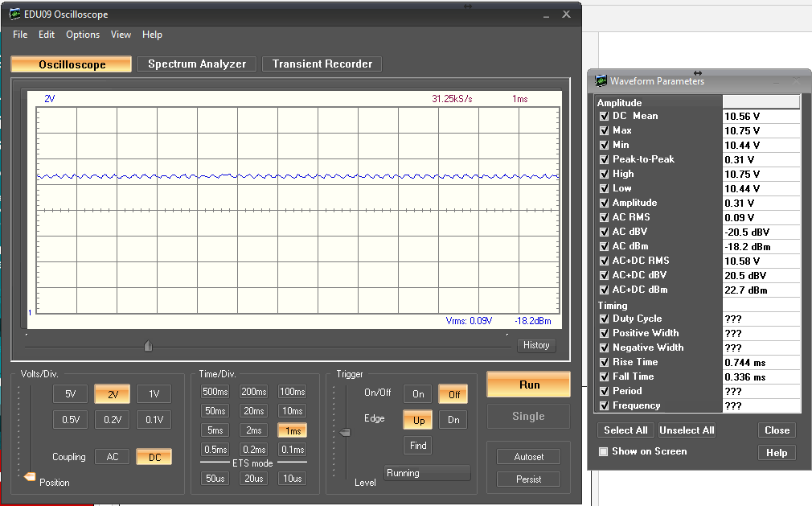Click the Autoset button

528,457
